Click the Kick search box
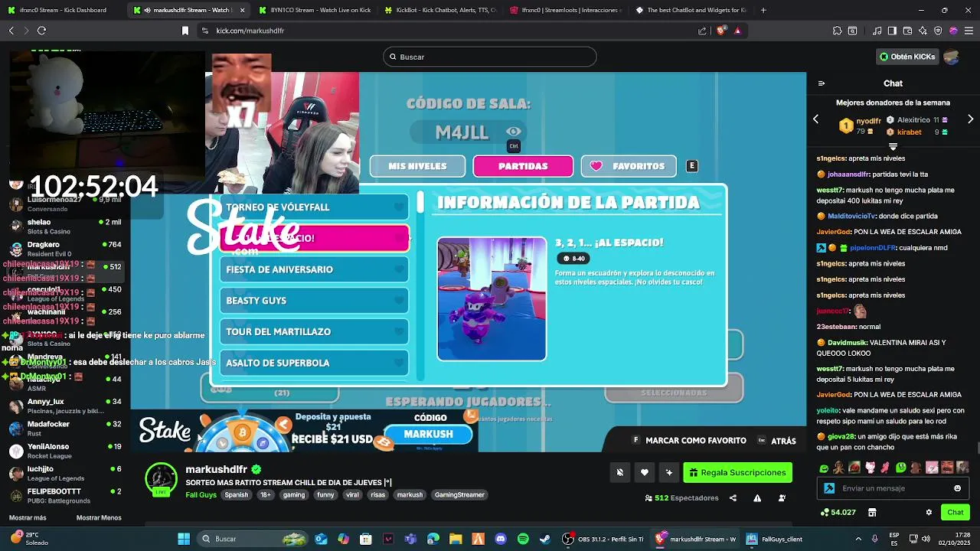Image resolution: width=980 pixels, height=551 pixels. point(490,57)
